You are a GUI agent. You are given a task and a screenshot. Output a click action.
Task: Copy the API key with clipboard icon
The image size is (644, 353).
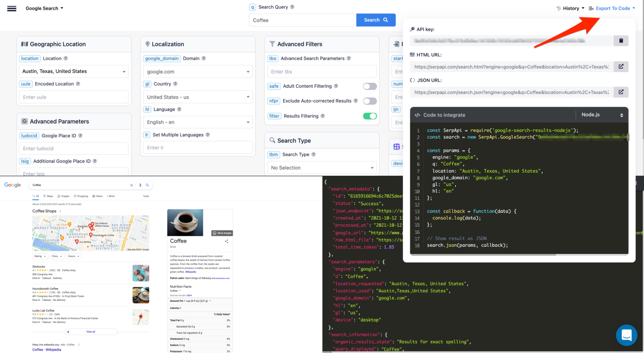tap(621, 41)
